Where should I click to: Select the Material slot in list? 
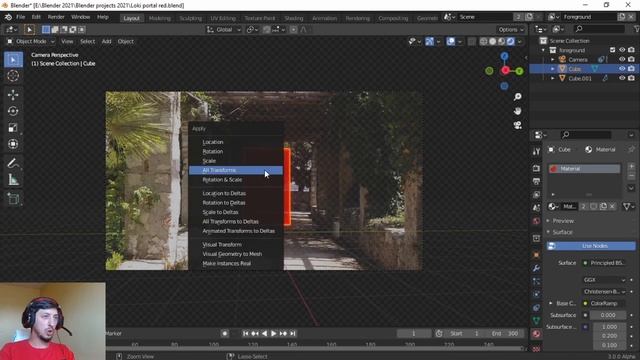coord(584,169)
